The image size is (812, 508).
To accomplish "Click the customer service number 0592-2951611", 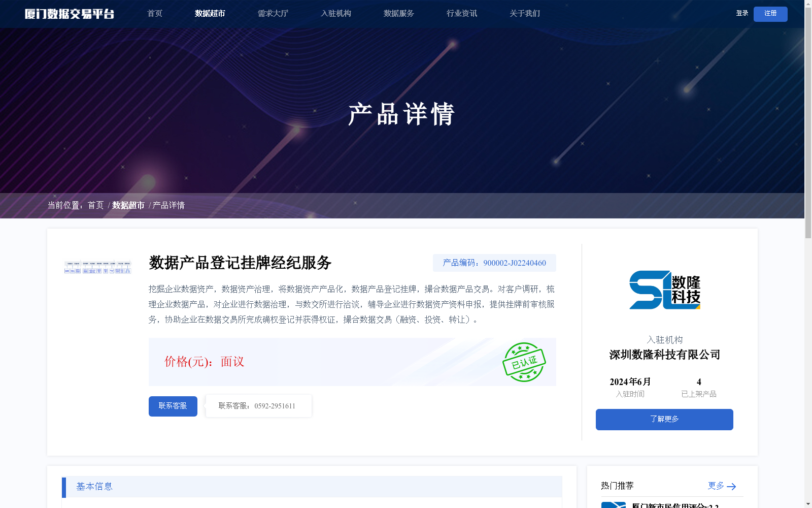I will coord(275,406).
